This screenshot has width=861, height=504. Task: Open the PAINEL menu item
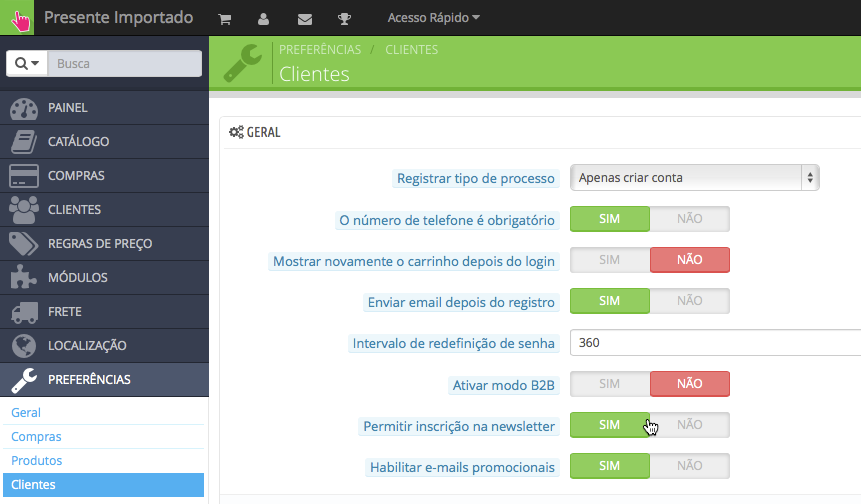(x=104, y=108)
